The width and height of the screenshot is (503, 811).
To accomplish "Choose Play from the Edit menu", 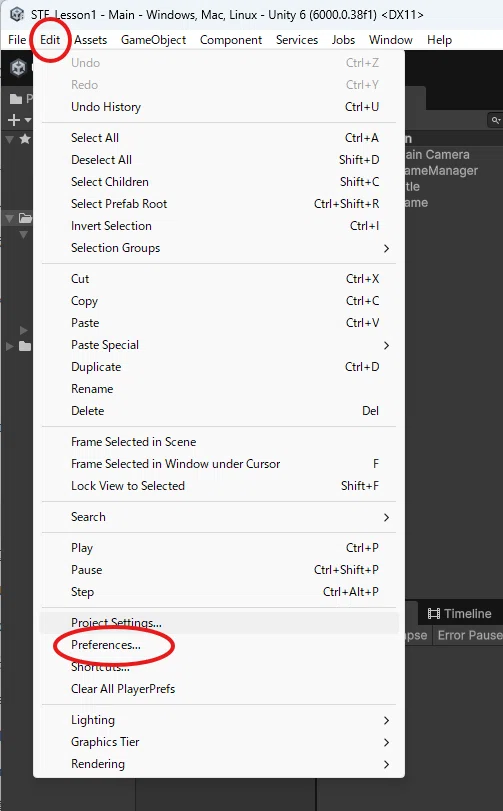I will 219,548.
